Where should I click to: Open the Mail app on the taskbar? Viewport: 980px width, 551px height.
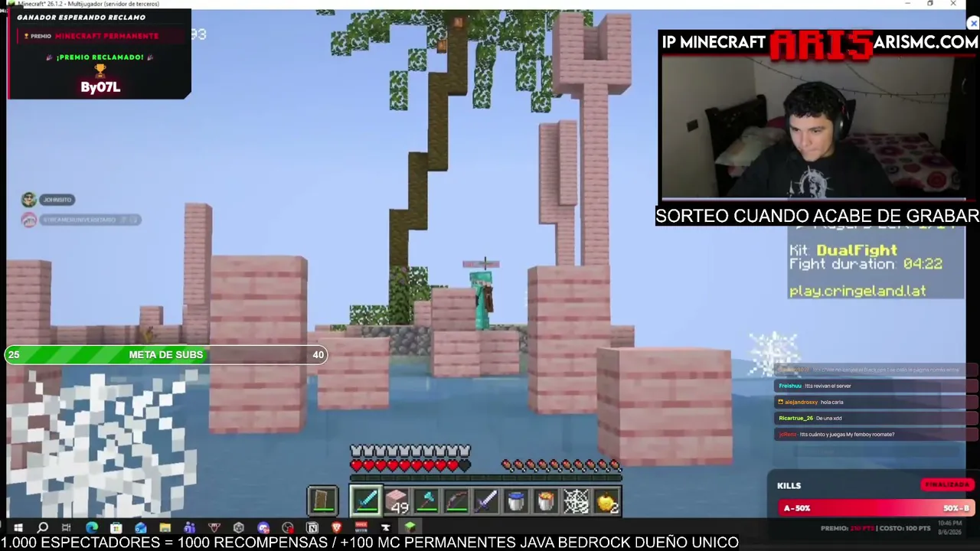[x=140, y=527]
